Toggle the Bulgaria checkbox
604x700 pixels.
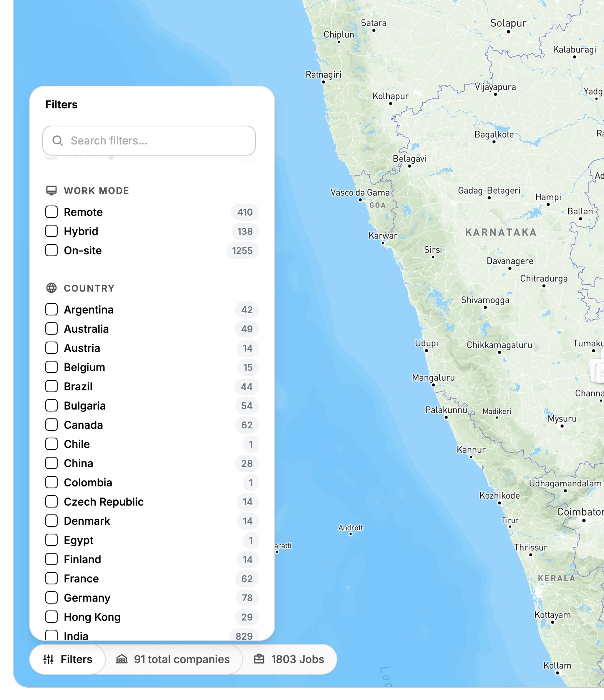(x=51, y=406)
